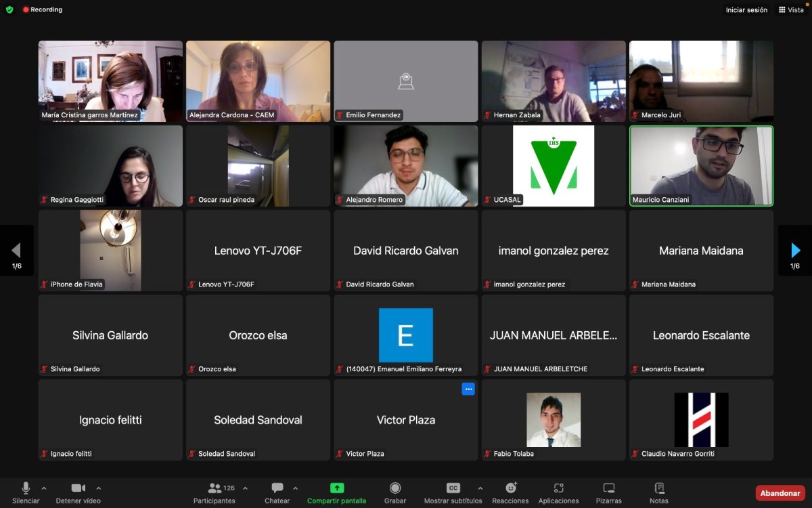This screenshot has height=508, width=812.
Task: Select the UCASAL logo tile
Action: click(x=554, y=166)
